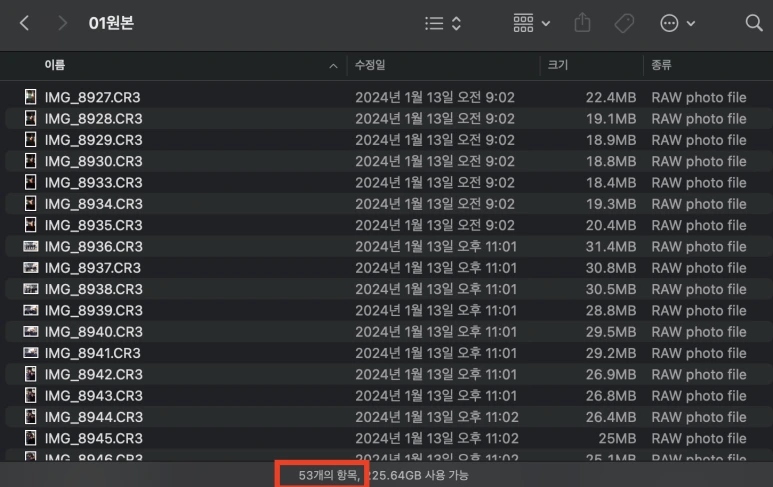773x487 pixels.
Task: Select file IMG_8941.CR3
Action: click(x=93, y=353)
